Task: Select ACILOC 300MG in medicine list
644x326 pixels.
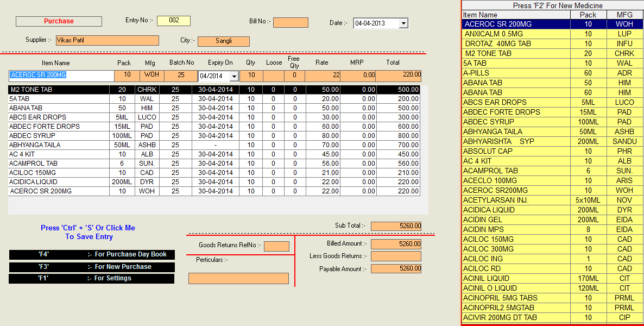Action: point(553,249)
